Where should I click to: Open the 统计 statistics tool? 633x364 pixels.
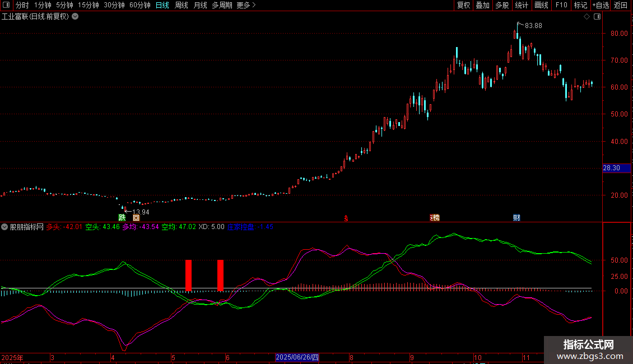521,5
